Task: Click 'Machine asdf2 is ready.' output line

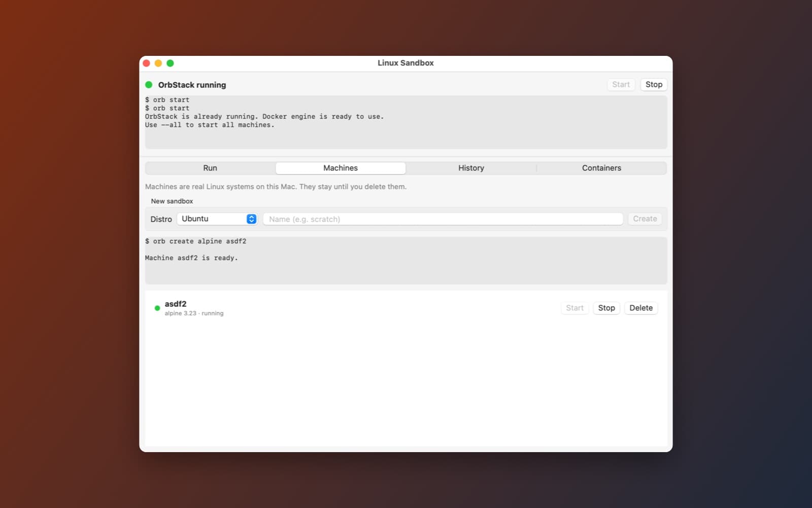Action: tap(191, 258)
